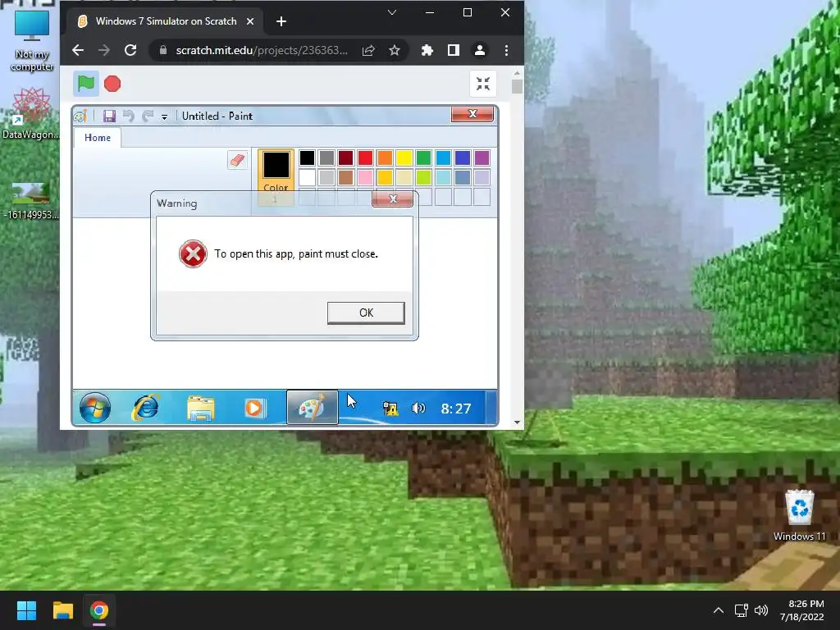Close the Windows 7 Simulator tab

click(x=250, y=21)
